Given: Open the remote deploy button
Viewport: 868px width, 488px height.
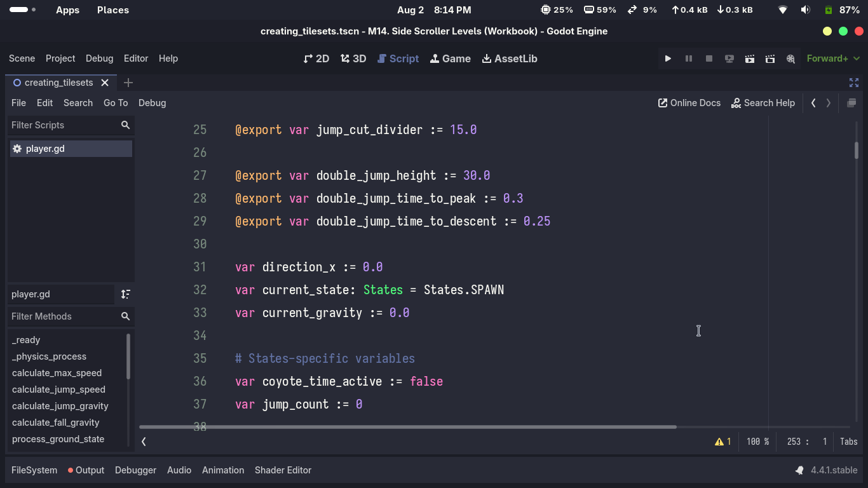Looking at the screenshot, I should click(729, 58).
